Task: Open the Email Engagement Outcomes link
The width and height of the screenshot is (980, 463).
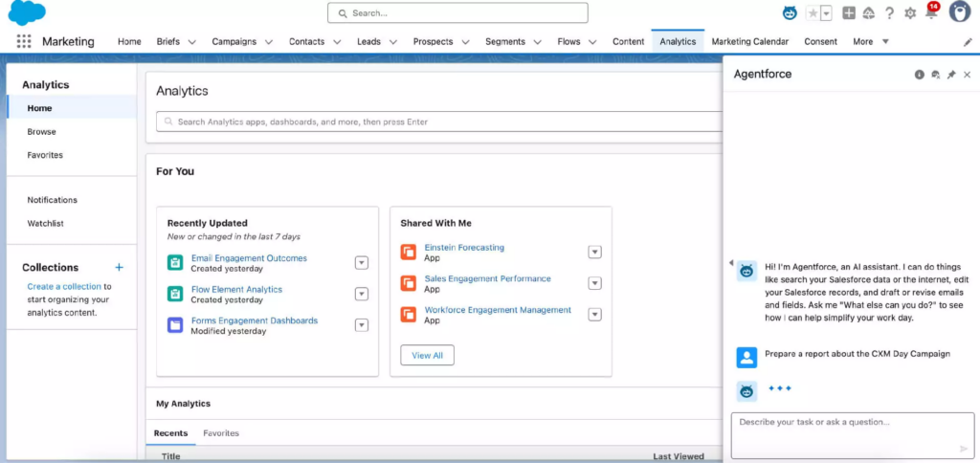Action: [x=249, y=258]
